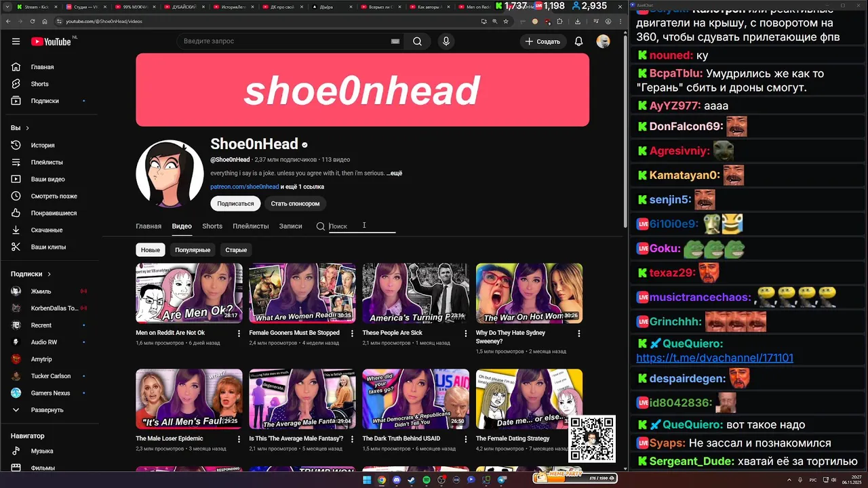Select the Новые filter chip
This screenshot has height=488, width=868.
click(x=151, y=250)
